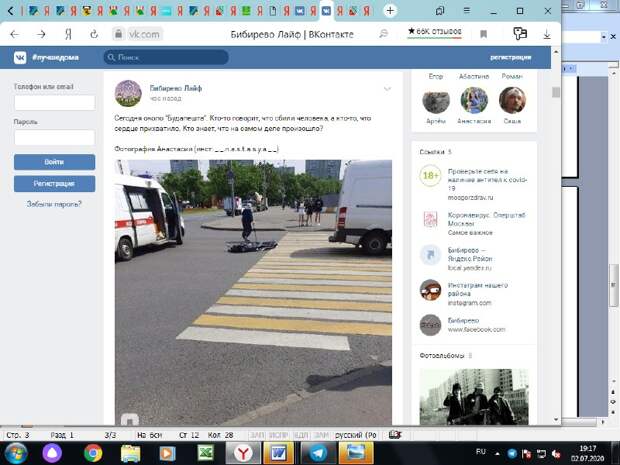
Task: Open Yandex home via the Я toolbar icon
Action: pyautogui.click(x=68, y=35)
